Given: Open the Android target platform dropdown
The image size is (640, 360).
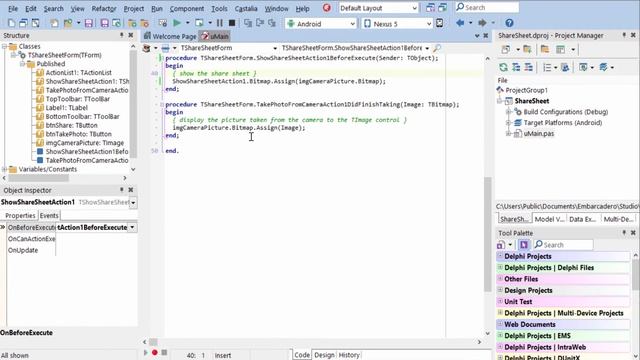Looking at the screenshot, I should coord(353,24).
